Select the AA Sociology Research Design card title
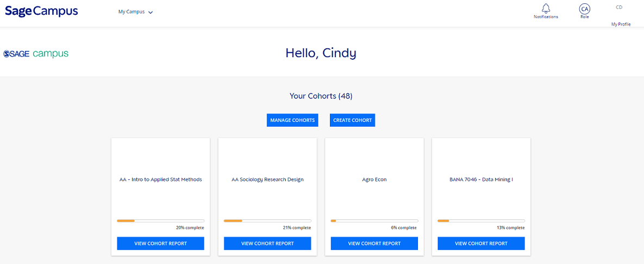Image resolution: width=644 pixels, height=264 pixels. (267, 180)
